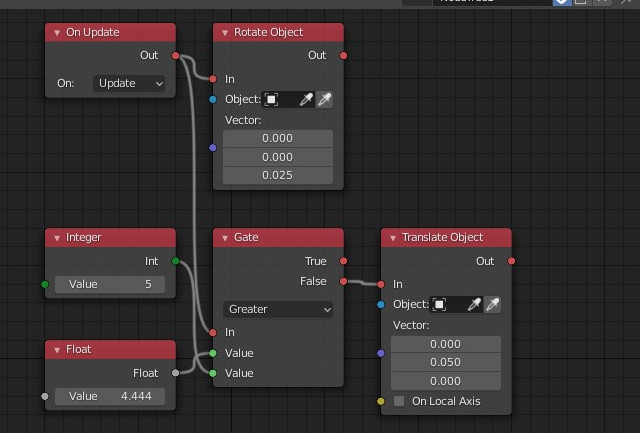640x433 pixels.
Task: Collapse the Gate node
Action: pyautogui.click(x=225, y=238)
